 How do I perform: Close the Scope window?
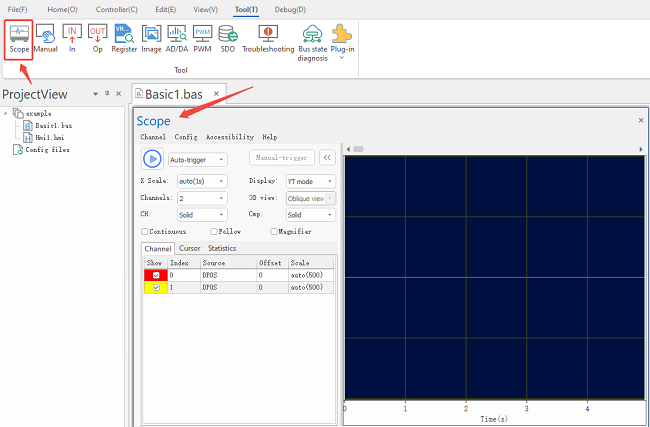tap(641, 120)
